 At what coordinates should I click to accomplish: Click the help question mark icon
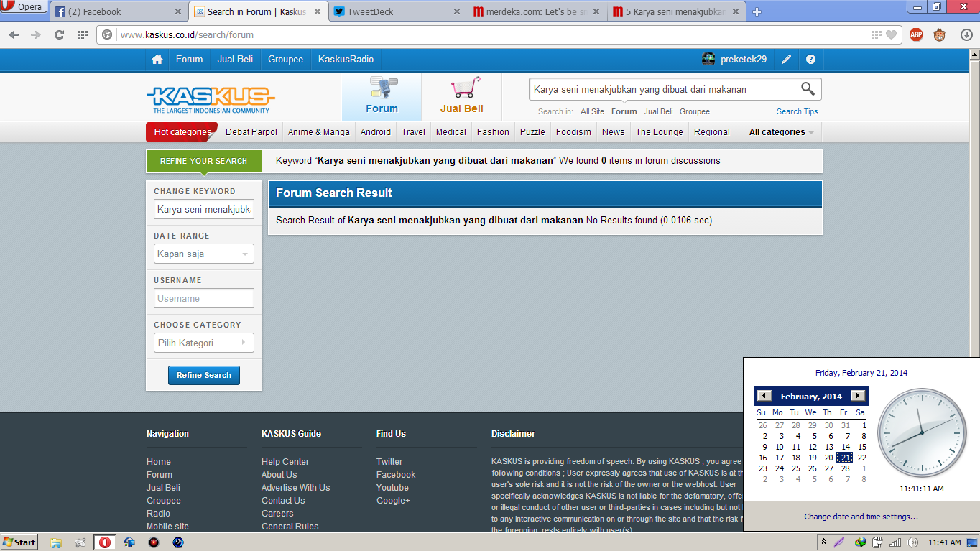(x=810, y=60)
